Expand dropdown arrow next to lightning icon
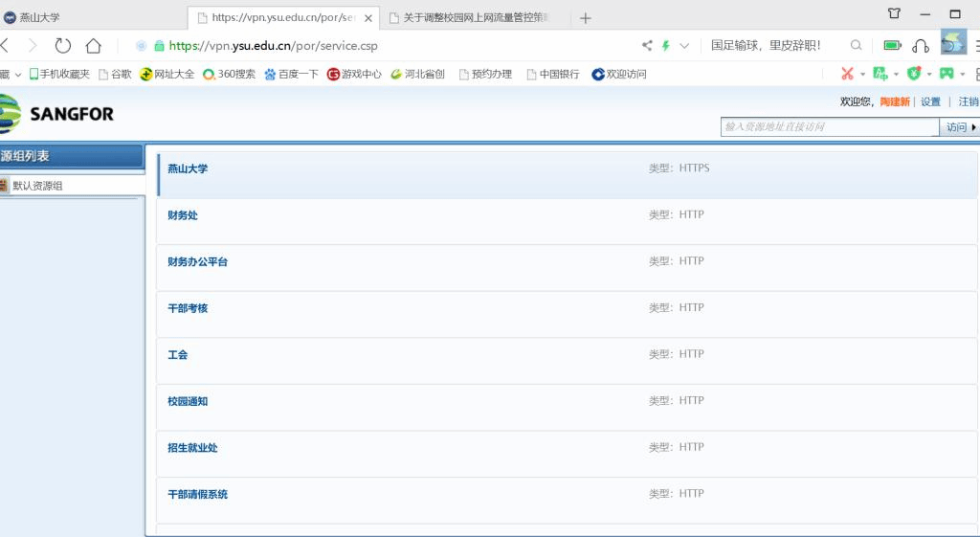The image size is (980, 537). [x=684, y=45]
